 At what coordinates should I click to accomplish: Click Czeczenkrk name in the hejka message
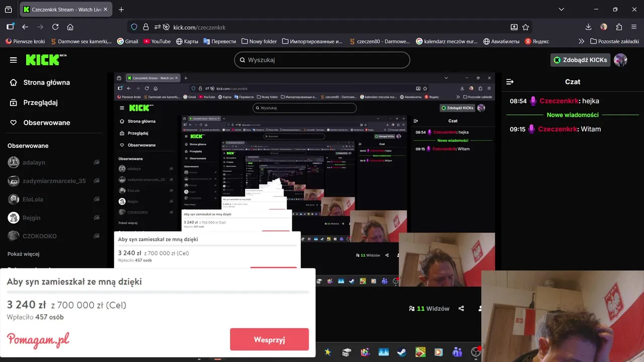coord(558,101)
